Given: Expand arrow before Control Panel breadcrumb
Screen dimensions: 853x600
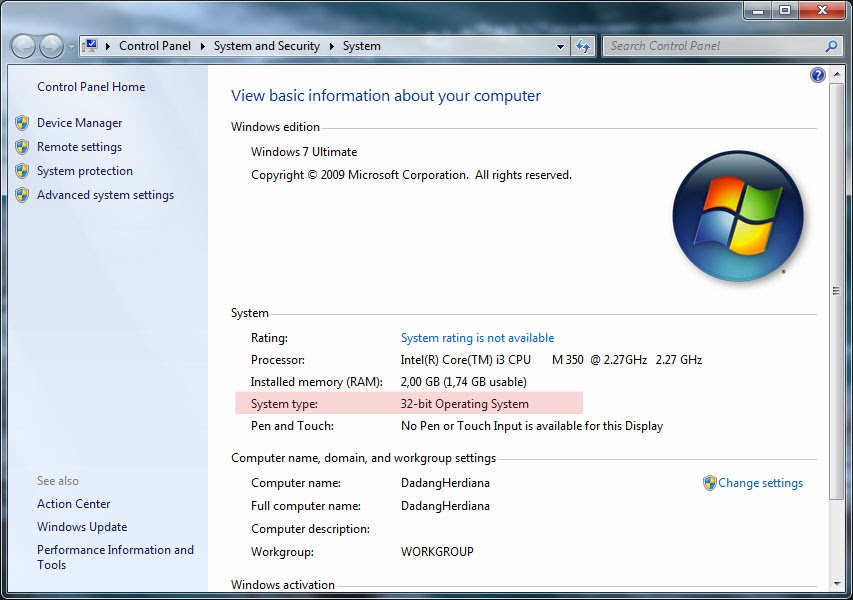Looking at the screenshot, I should [x=108, y=46].
